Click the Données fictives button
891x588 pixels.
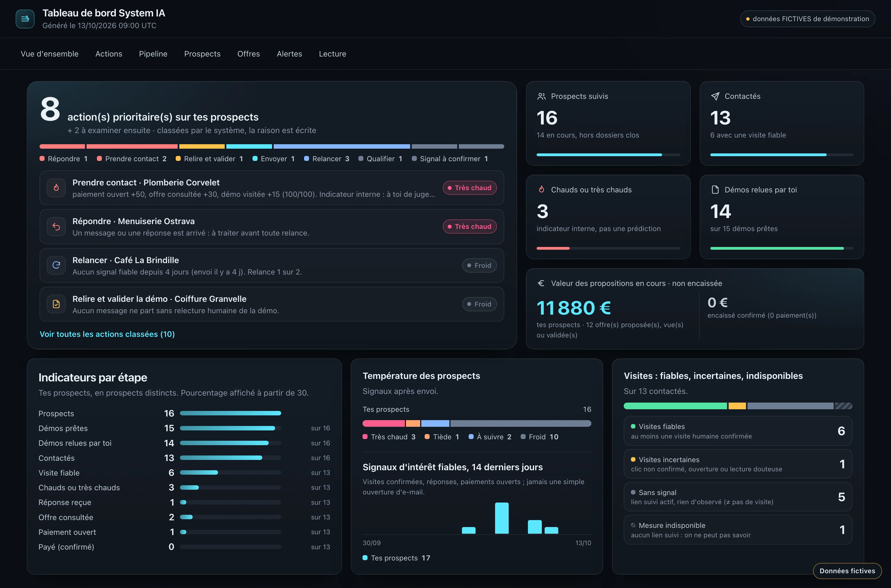tap(847, 571)
